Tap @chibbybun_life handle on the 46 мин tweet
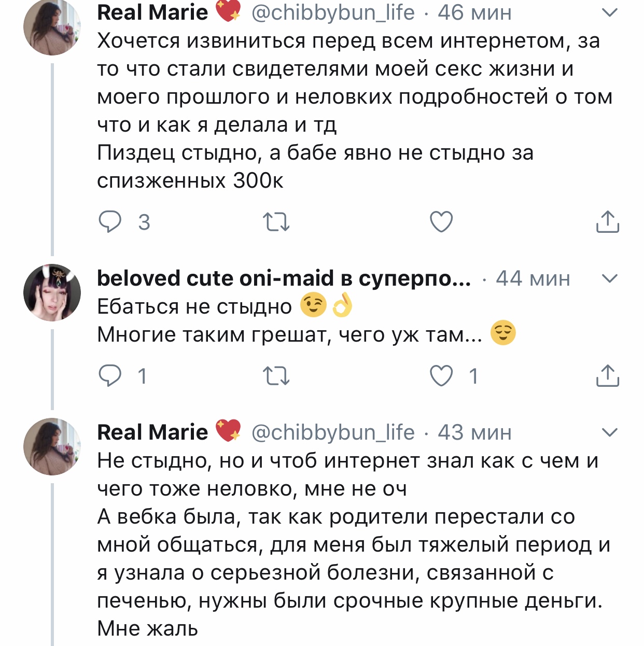644x646 pixels. click(333, 12)
